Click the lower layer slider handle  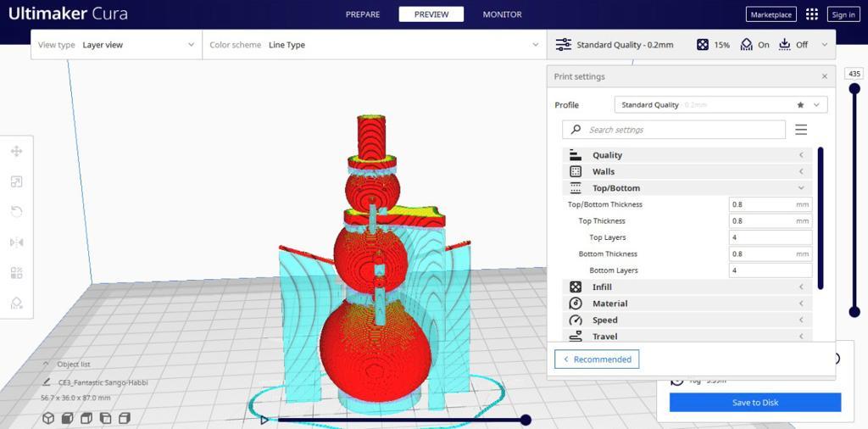[x=854, y=312]
